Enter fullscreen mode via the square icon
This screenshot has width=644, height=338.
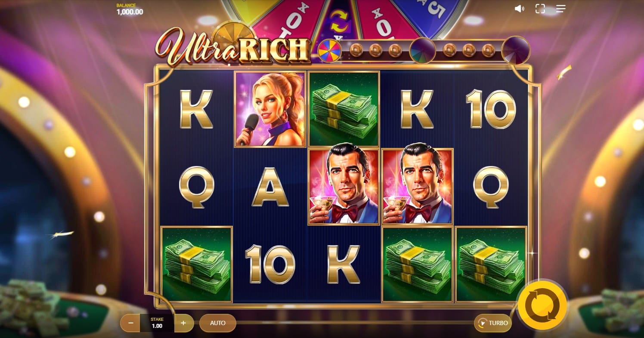pyautogui.click(x=540, y=9)
